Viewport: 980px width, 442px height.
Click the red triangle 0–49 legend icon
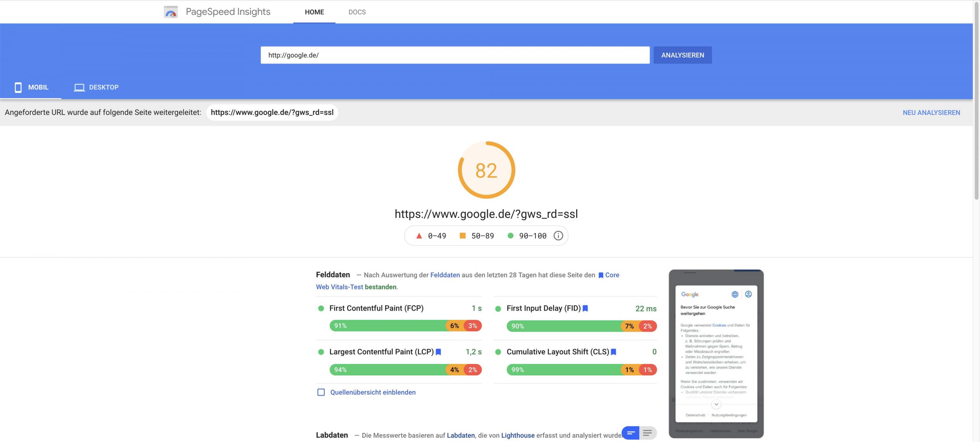click(x=419, y=236)
